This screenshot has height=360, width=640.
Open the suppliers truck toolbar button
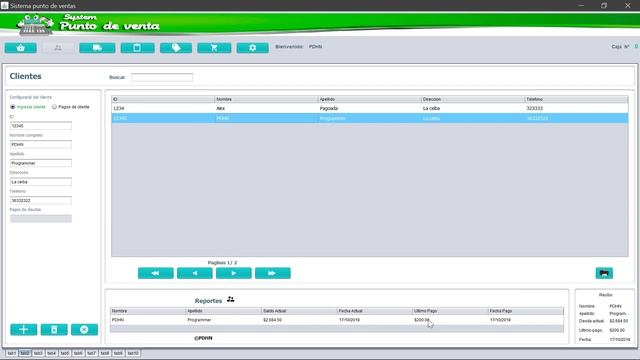pyautogui.click(x=97, y=48)
